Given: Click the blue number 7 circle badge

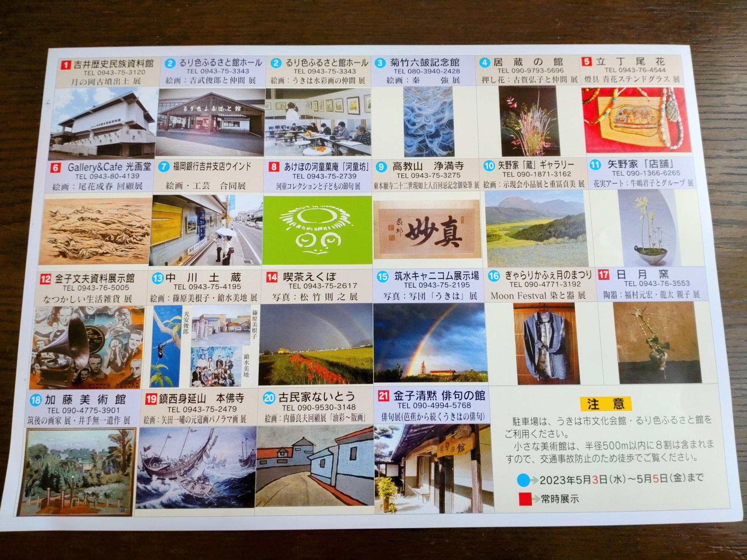Looking at the screenshot, I should tap(164, 167).
